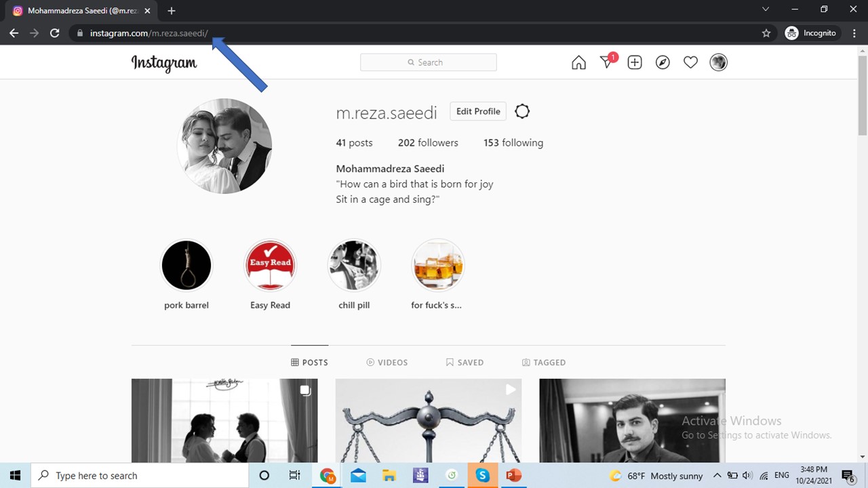Switch to the VIDEOS tab

pyautogui.click(x=387, y=362)
